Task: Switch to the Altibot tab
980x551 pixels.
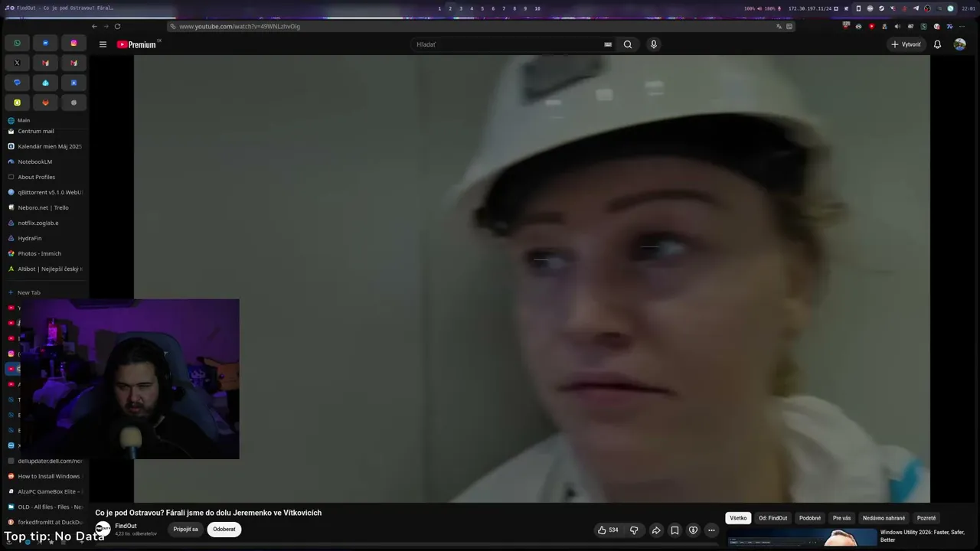Action: (44, 269)
